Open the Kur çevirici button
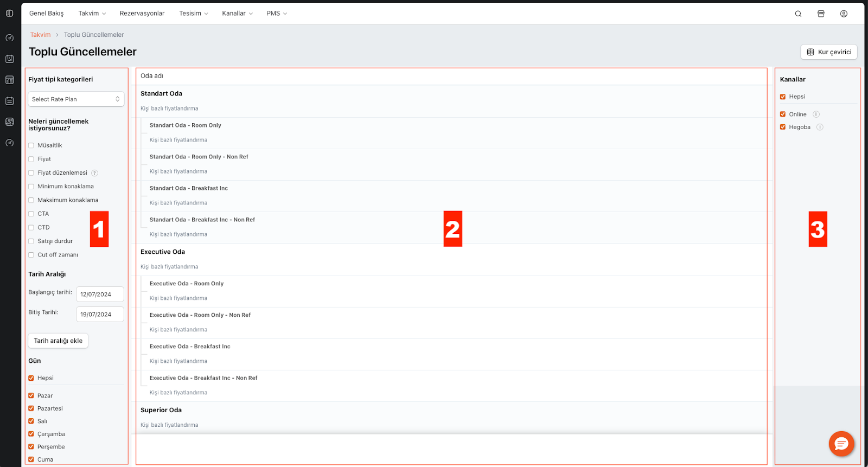Screen dimensions: 868x467 pyautogui.click(x=828, y=52)
